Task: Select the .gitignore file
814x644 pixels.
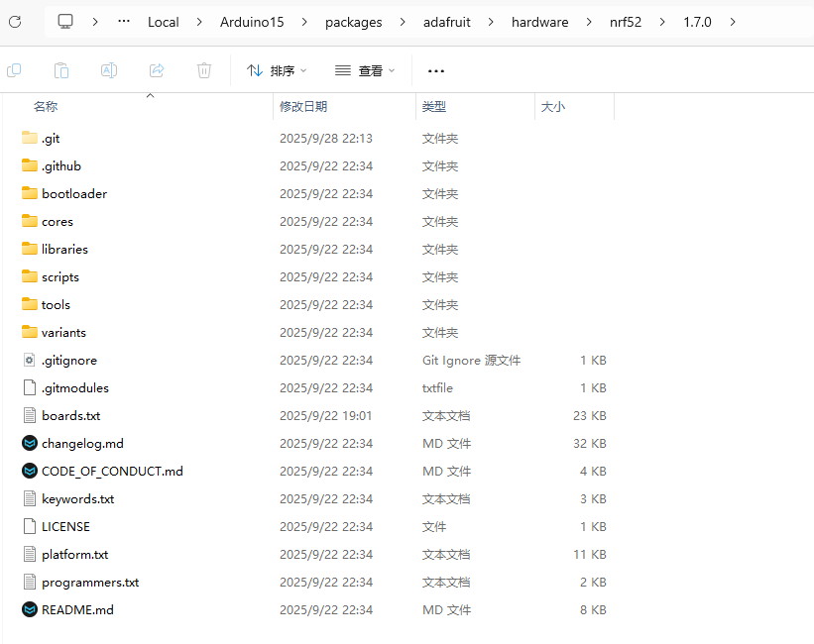Action: [x=68, y=361]
